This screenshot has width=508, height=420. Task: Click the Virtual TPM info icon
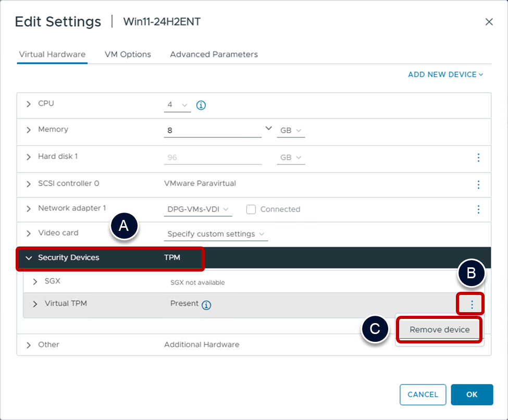point(206,305)
